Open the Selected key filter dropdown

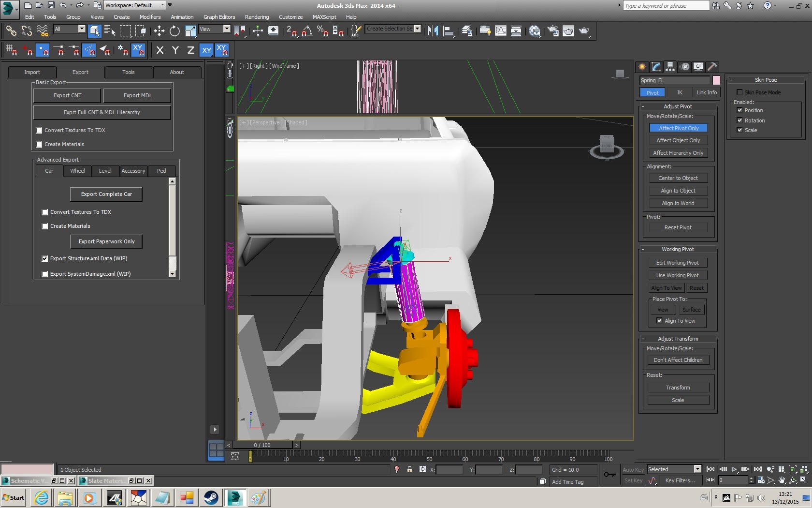697,469
